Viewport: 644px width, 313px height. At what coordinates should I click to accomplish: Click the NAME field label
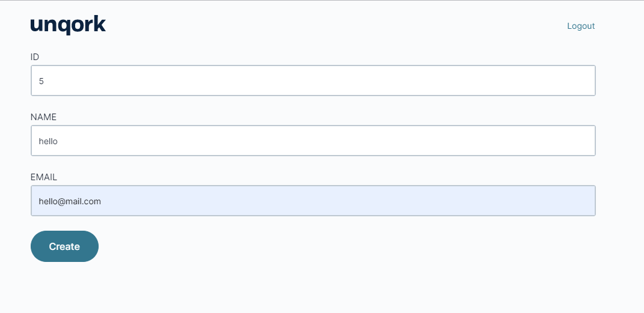[x=43, y=117]
